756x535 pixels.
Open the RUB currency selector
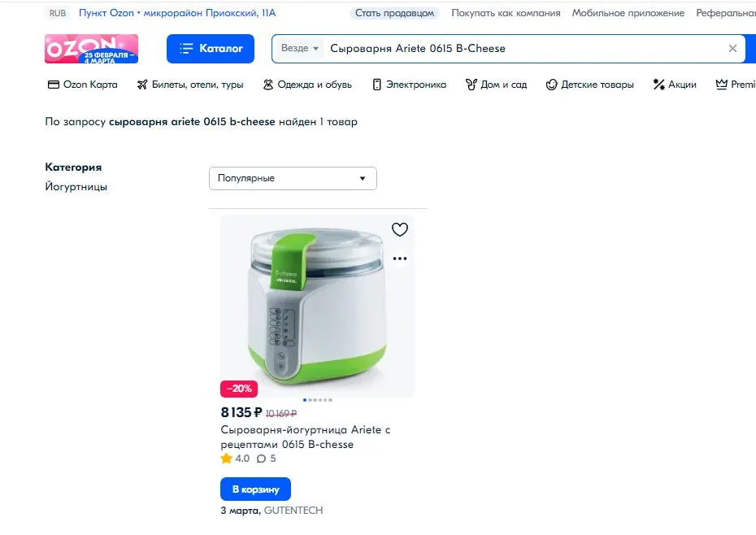click(x=58, y=13)
